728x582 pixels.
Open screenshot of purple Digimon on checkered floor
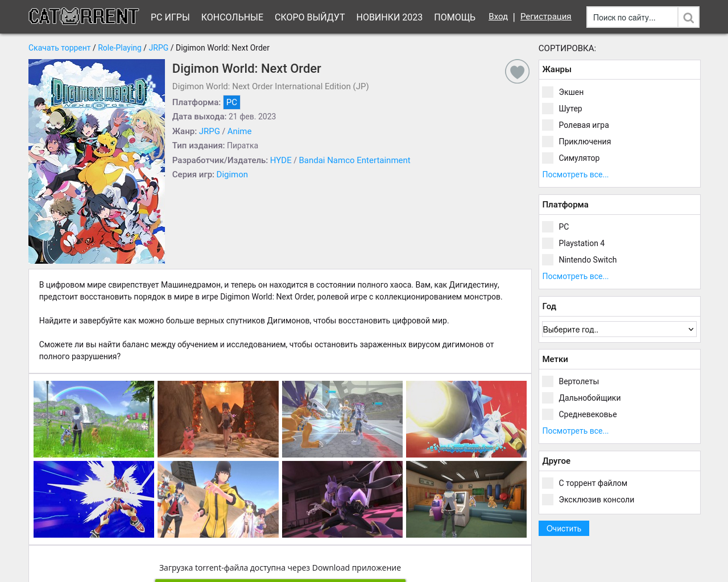(342, 499)
